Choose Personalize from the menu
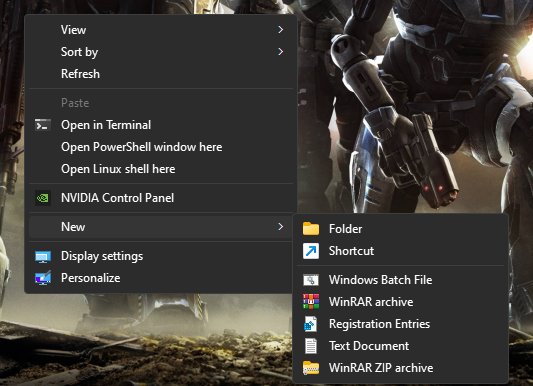 tap(161, 278)
